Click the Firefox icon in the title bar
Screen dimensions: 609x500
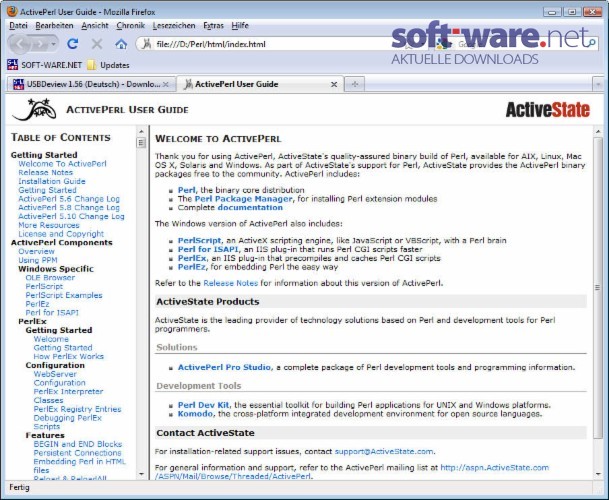point(12,11)
